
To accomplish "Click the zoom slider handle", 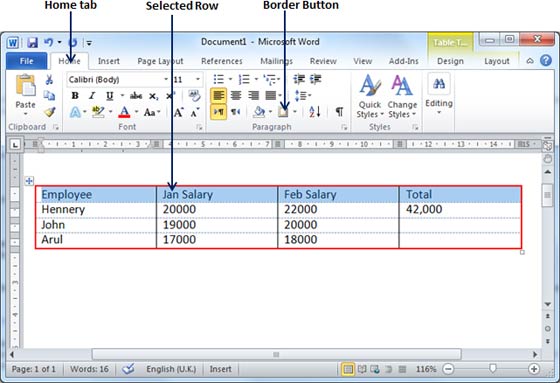I will 492,368.
